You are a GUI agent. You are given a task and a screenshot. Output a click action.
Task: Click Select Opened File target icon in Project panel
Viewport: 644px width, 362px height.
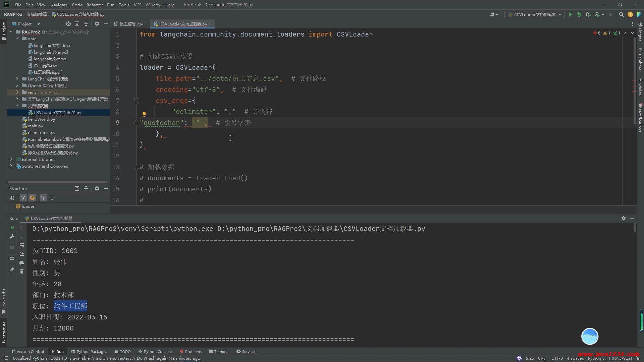(68, 24)
